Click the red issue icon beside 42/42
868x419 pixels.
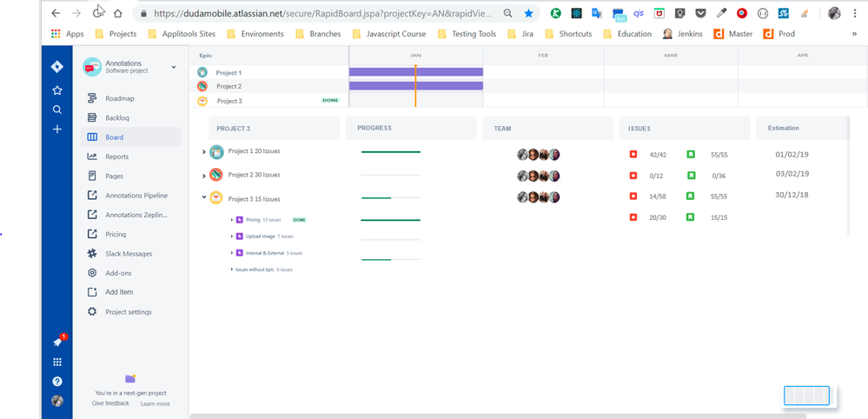(633, 155)
